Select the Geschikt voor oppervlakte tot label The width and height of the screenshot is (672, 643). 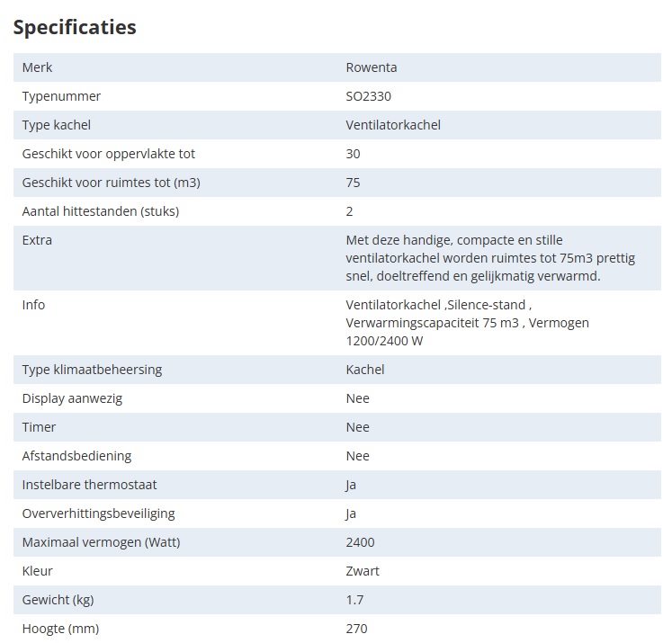[x=109, y=154]
